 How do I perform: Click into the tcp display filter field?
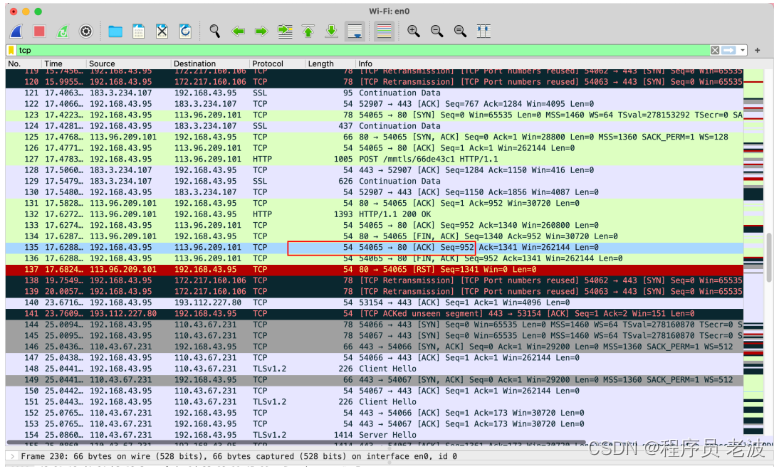363,50
